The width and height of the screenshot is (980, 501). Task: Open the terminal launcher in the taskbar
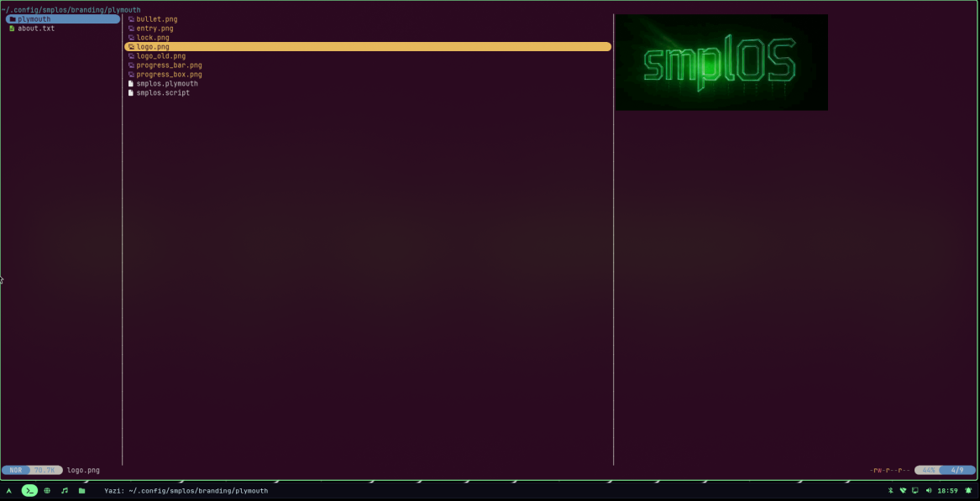click(x=29, y=490)
